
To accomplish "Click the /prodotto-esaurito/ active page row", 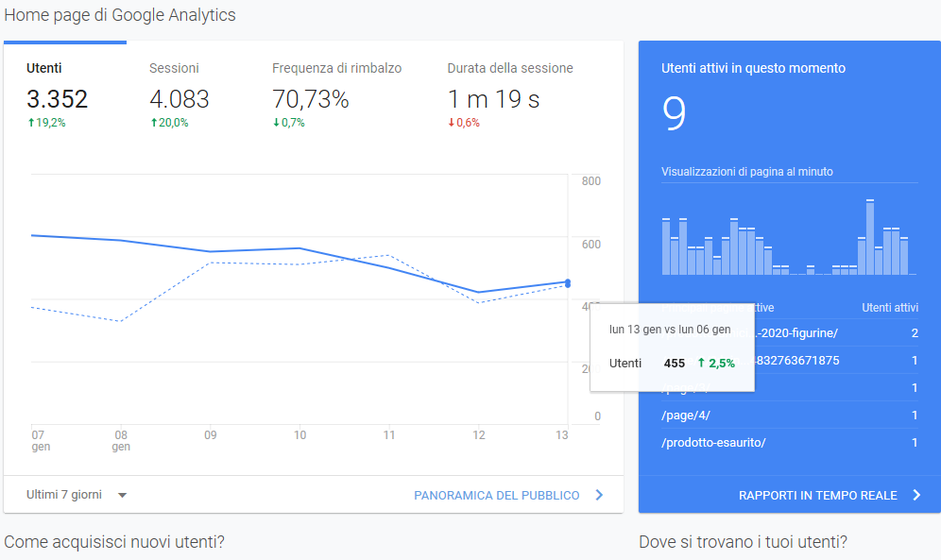I will (x=790, y=443).
